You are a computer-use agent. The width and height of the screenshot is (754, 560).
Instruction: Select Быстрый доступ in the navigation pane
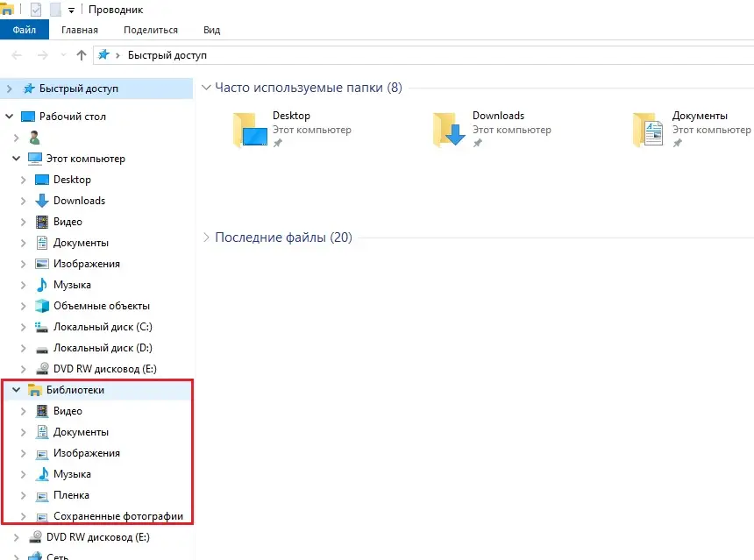(96, 89)
